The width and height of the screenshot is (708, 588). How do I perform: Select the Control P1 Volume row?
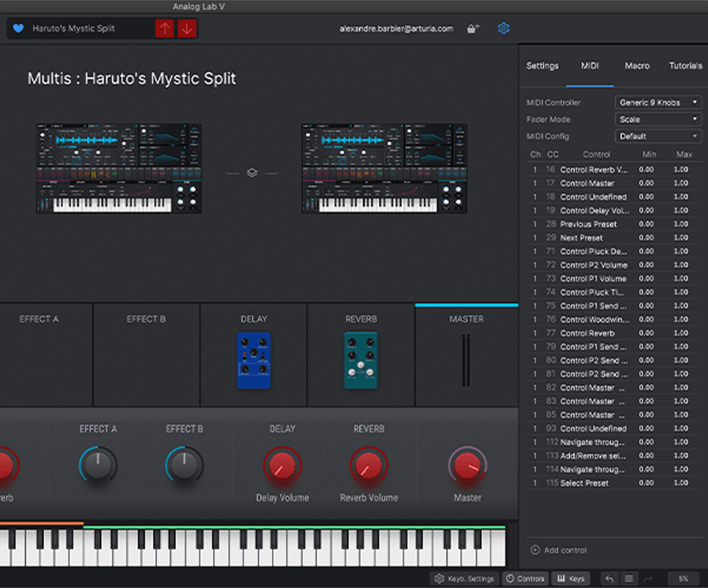(614, 279)
